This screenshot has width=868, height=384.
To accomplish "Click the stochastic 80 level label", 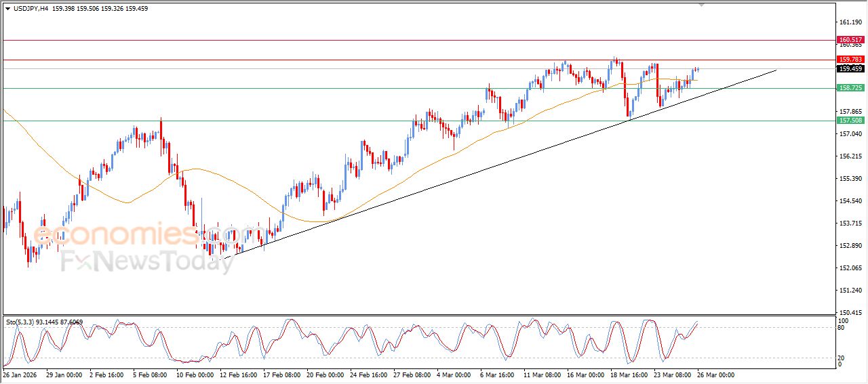I will tap(842, 328).
